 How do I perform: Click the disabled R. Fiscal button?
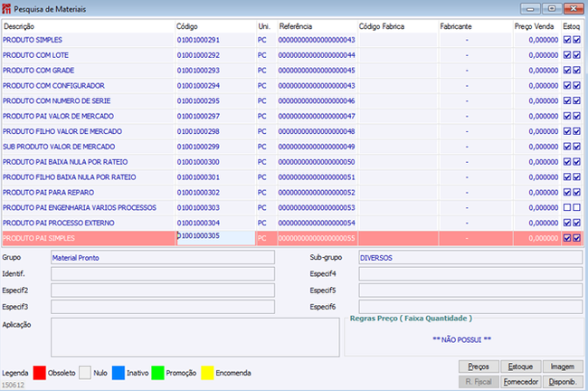(x=479, y=382)
